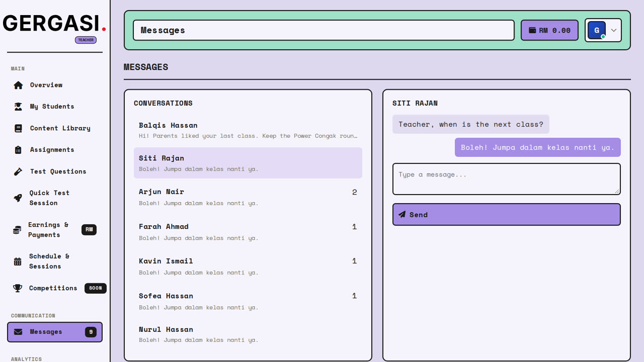Expand the user profile dropdown chevron

click(614, 30)
